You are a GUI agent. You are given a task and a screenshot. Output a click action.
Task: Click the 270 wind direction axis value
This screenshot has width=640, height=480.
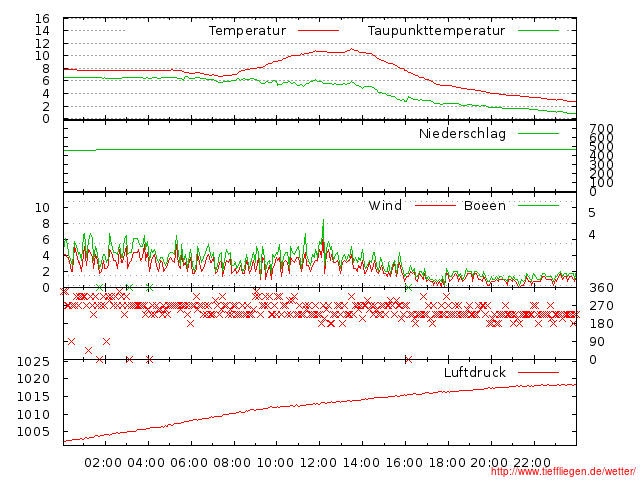[x=602, y=306]
